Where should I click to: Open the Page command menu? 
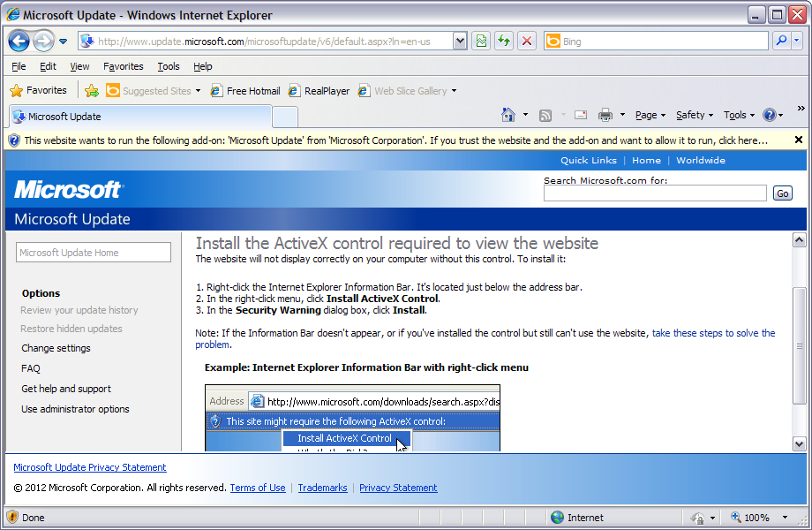[x=650, y=115]
